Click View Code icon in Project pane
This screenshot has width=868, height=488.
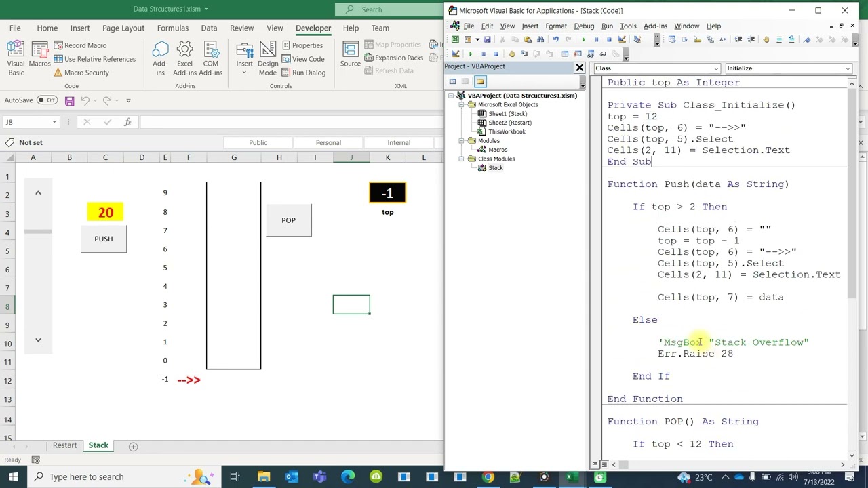pyautogui.click(x=452, y=82)
